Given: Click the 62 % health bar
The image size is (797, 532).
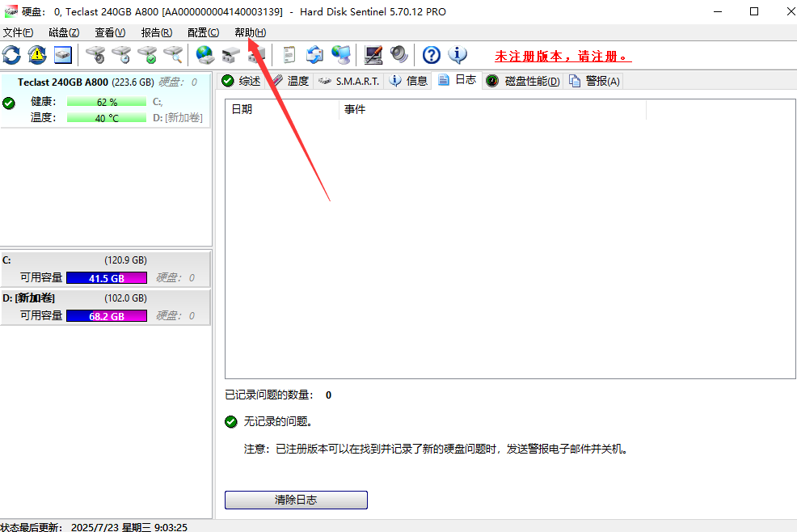Looking at the screenshot, I should 107,102.
